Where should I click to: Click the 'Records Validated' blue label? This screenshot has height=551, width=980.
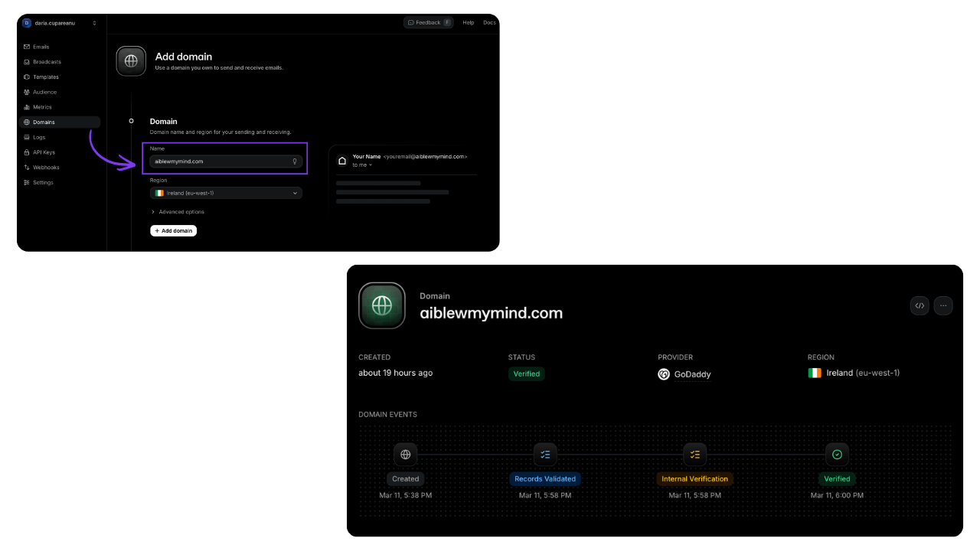545,479
